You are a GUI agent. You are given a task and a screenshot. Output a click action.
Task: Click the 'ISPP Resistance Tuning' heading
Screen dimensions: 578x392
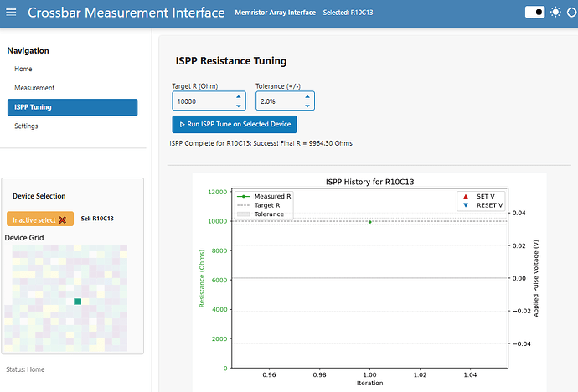[x=231, y=61]
